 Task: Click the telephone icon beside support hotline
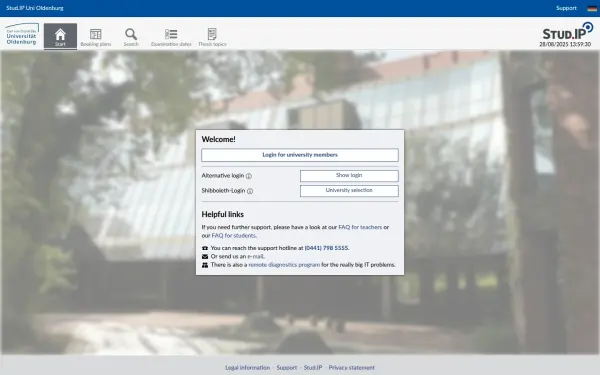[205, 248]
